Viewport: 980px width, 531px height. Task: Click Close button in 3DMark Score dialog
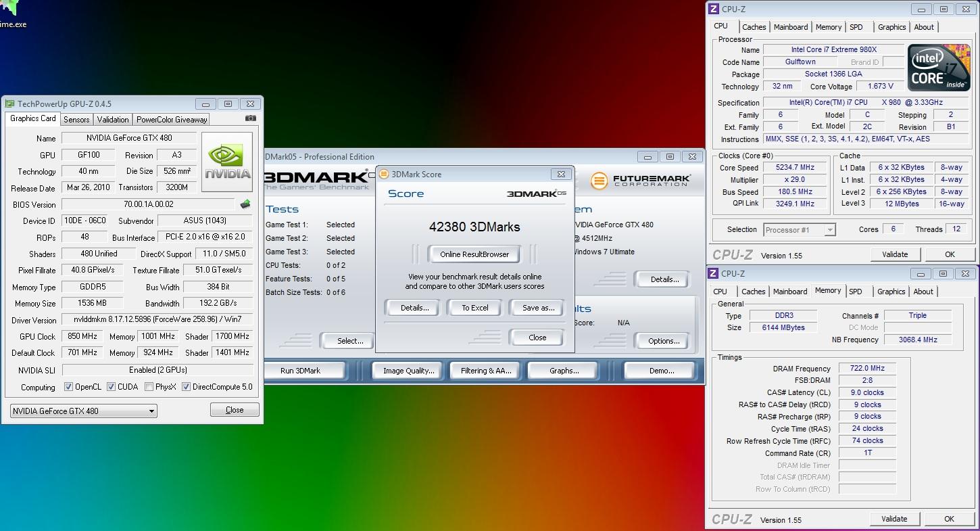(x=537, y=338)
